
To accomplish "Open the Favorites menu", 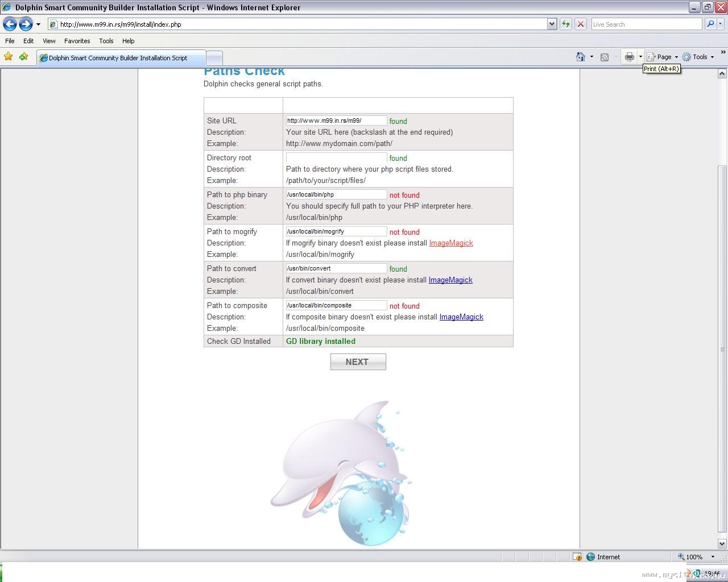I will pos(77,41).
